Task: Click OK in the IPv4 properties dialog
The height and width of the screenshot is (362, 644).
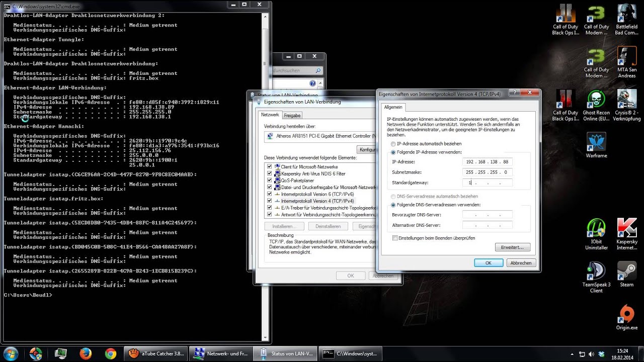Action: click(489, 263)
